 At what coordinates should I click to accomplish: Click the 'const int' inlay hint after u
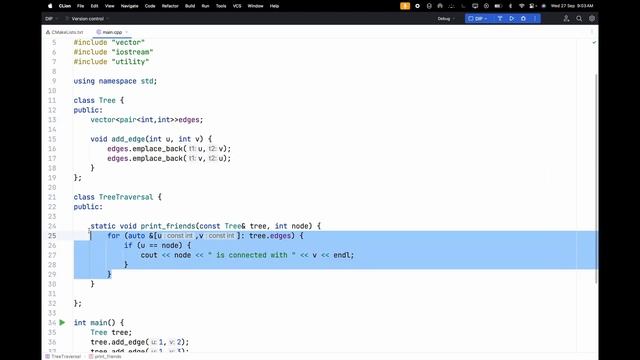(178, 236)
